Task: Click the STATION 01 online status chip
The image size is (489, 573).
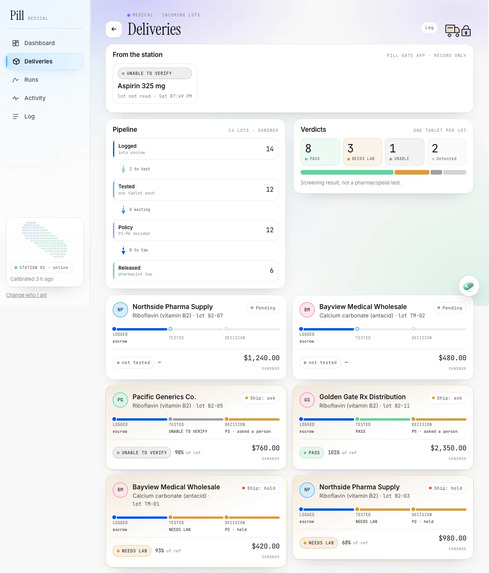Action: [42, 267]
